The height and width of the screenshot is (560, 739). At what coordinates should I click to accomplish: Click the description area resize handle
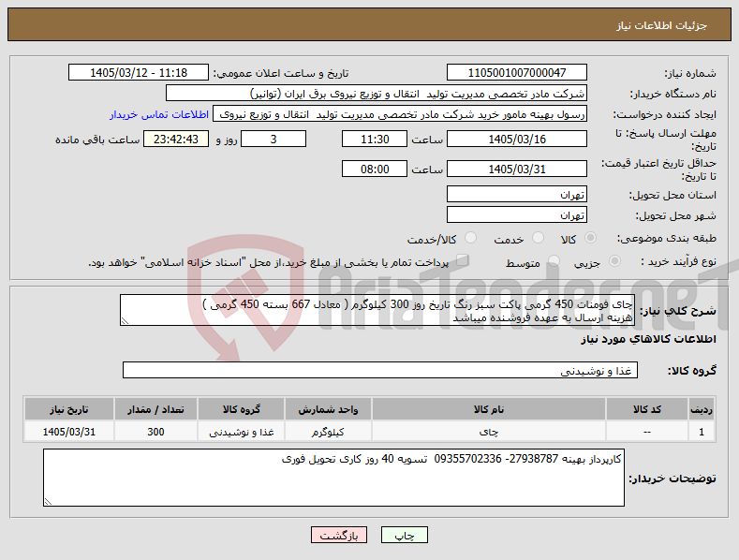tap(125, 321)
